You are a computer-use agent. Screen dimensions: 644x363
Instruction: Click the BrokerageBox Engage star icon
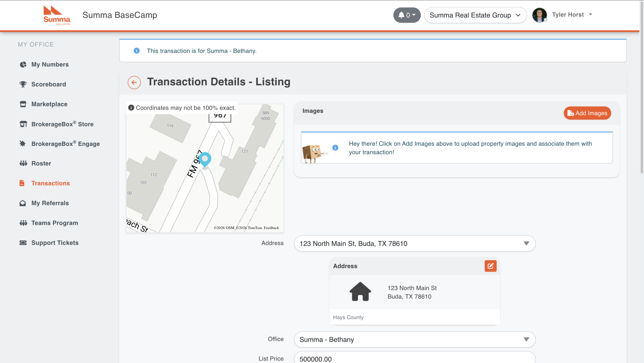23,144
